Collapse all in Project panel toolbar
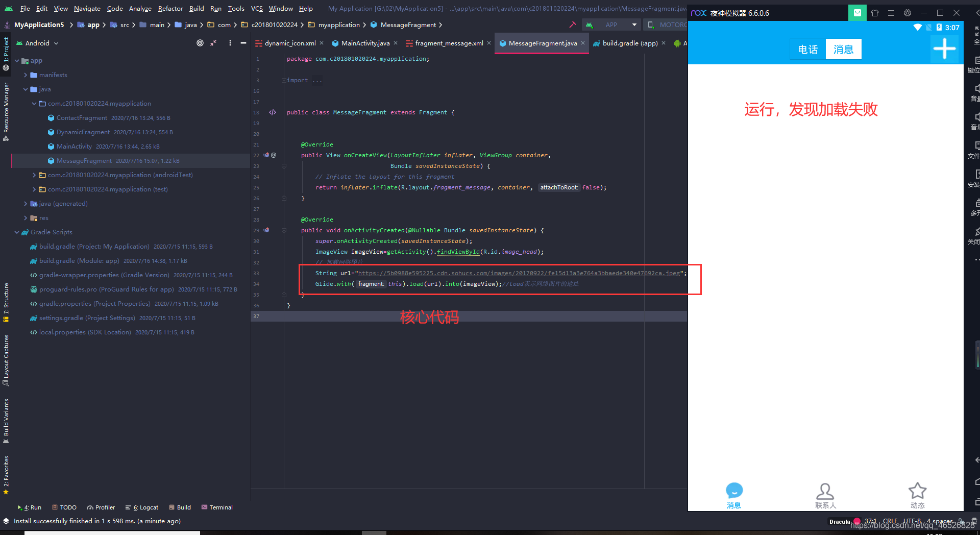Screen dimensions: 980x535 [213, 43]
